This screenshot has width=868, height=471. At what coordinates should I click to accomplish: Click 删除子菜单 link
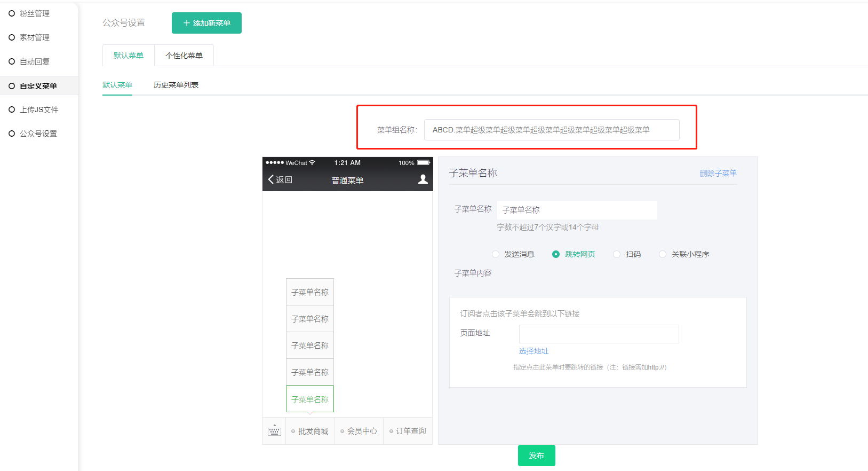tap(718, 173)
